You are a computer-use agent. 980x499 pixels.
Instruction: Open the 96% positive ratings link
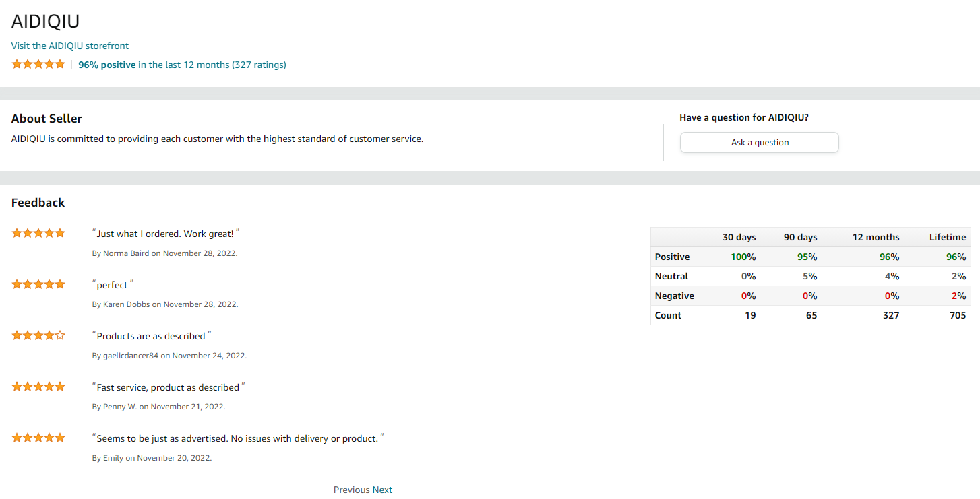tap(182, 65)
